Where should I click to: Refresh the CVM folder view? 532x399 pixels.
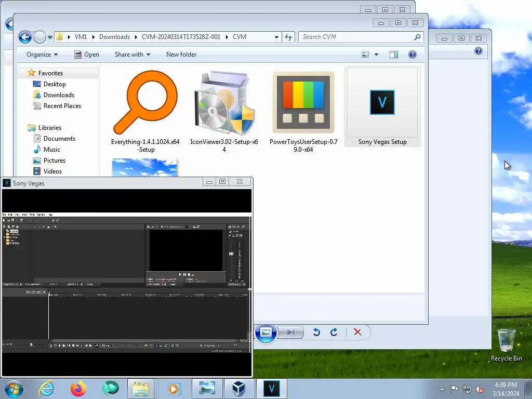tap(288, 37)
